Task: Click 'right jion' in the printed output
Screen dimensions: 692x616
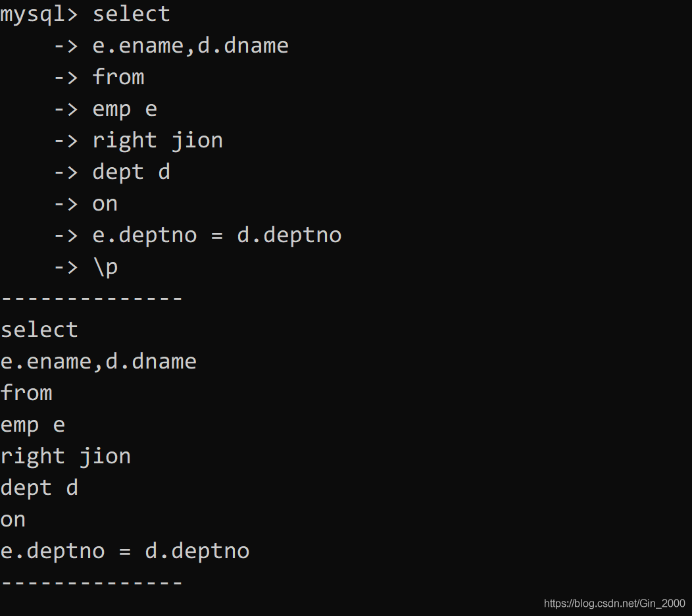Action: 66,457
